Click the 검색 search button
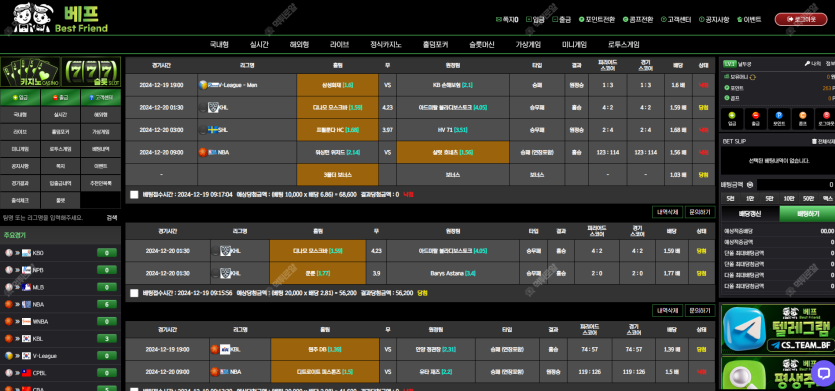Viewport: 835px width, 391px height. click(112, 217)
